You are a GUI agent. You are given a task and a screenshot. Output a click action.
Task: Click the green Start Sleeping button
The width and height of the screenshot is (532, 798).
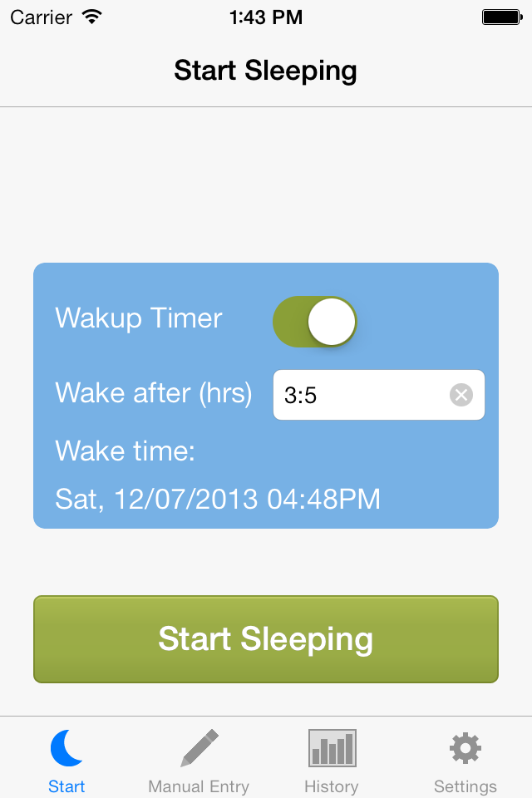(x=266, y=639)
